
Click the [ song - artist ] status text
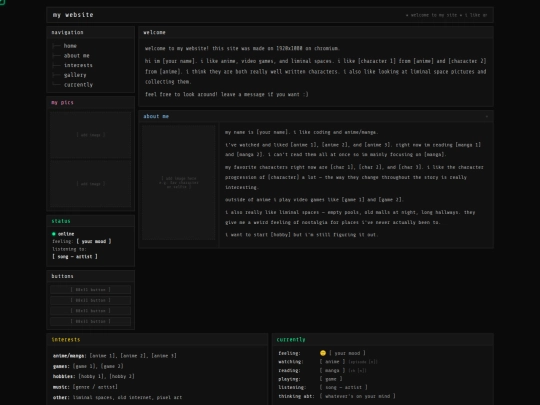click(75, 257)
